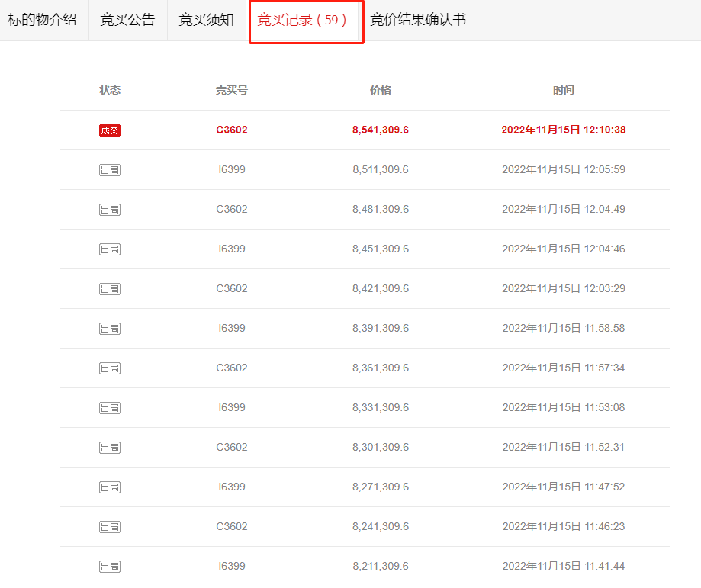Select the price 8,451,309.6
The image size is (701, 588).
pos(381,249)
